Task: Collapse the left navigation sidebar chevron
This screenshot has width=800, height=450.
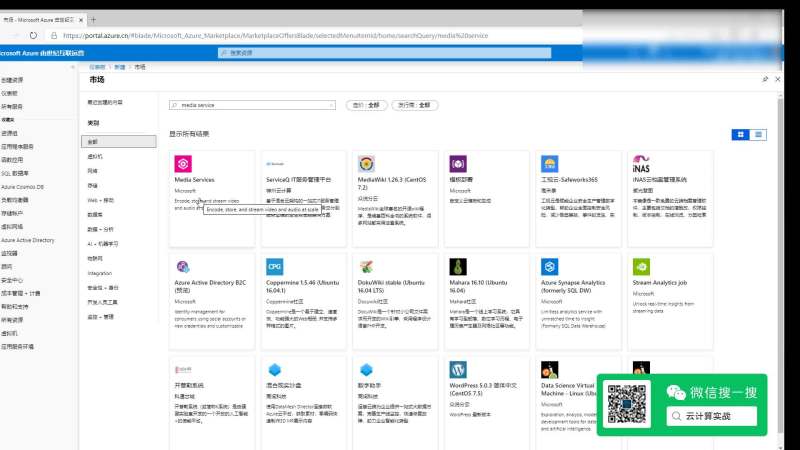Action: click(x=72, y=67)
